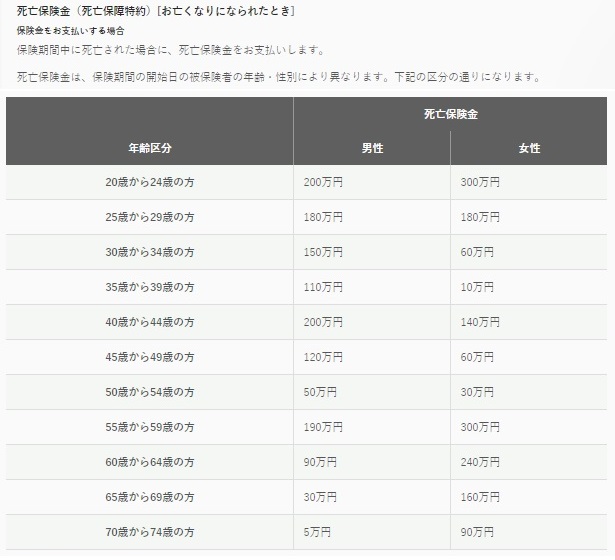Image resolution: width=615 pixels, height=560 pixels.
Task: Click female 180万円 in the 25歳から29歳 row
Action: tap(480, 217)
